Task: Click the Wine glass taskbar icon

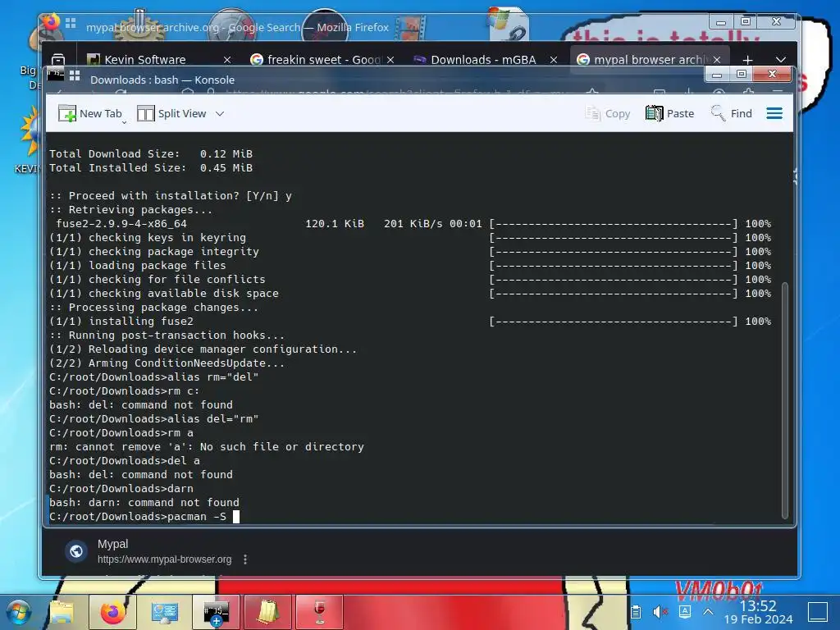Action: [x=319, y=612]
